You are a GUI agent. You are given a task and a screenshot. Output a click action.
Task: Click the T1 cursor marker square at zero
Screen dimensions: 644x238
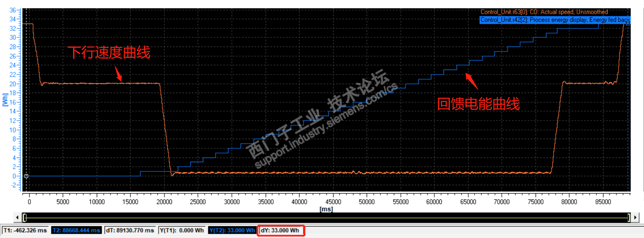pos(26,176)
